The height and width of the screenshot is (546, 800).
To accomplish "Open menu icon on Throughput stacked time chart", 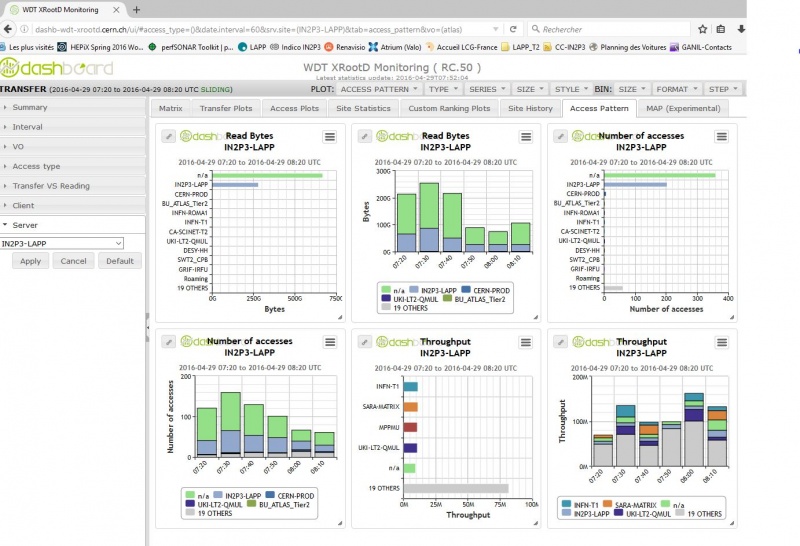I will point(721,342).
